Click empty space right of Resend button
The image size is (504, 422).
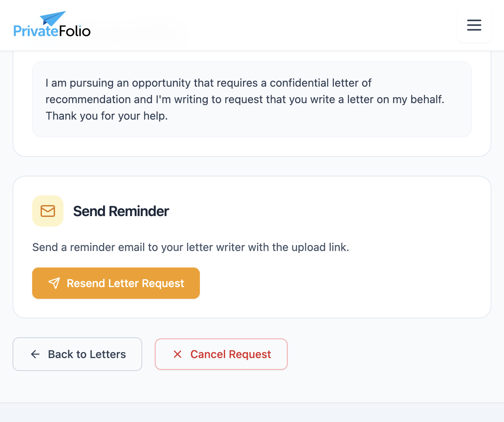click(x=333, y=283)
